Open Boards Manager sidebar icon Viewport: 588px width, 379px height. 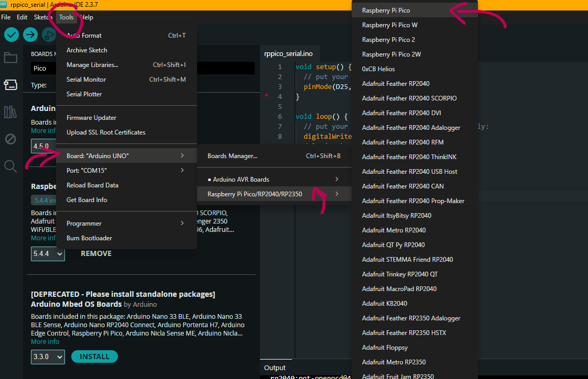(10, 85)
